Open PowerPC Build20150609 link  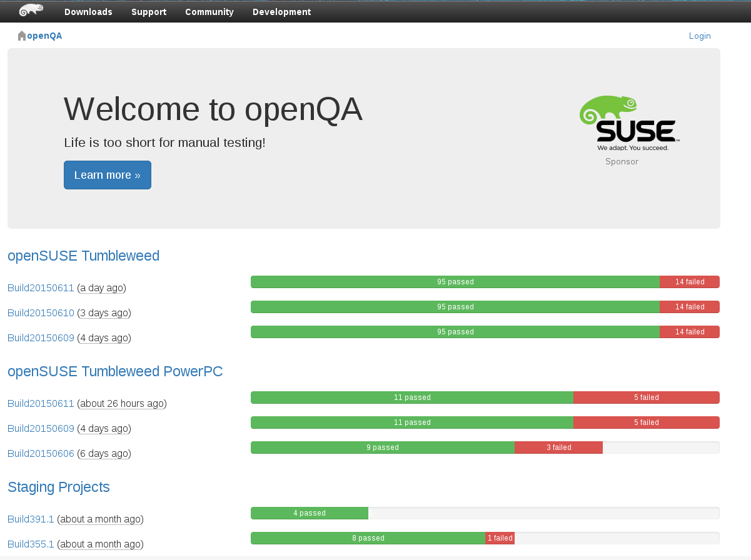[41, 429]
